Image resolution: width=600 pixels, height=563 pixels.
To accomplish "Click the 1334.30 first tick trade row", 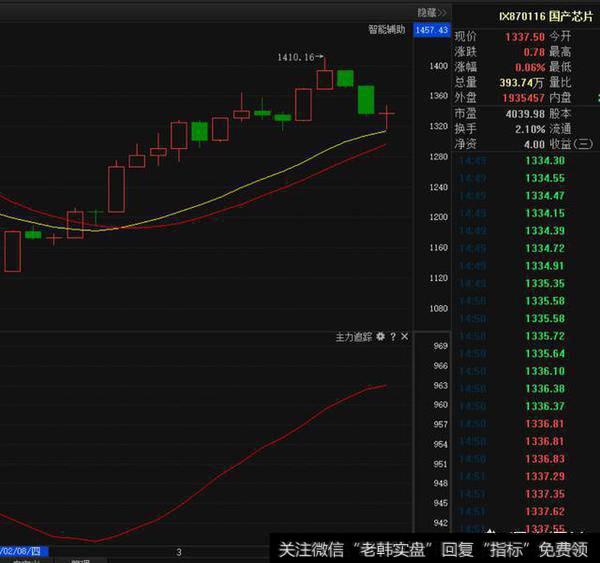I will [545, 161].
